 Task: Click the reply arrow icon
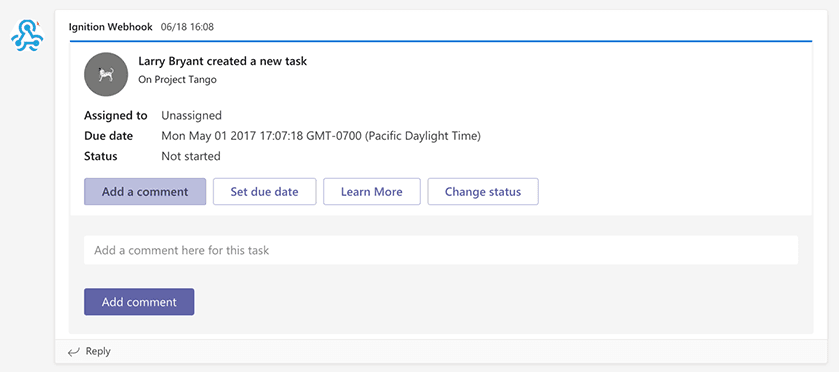click(74, 352)
